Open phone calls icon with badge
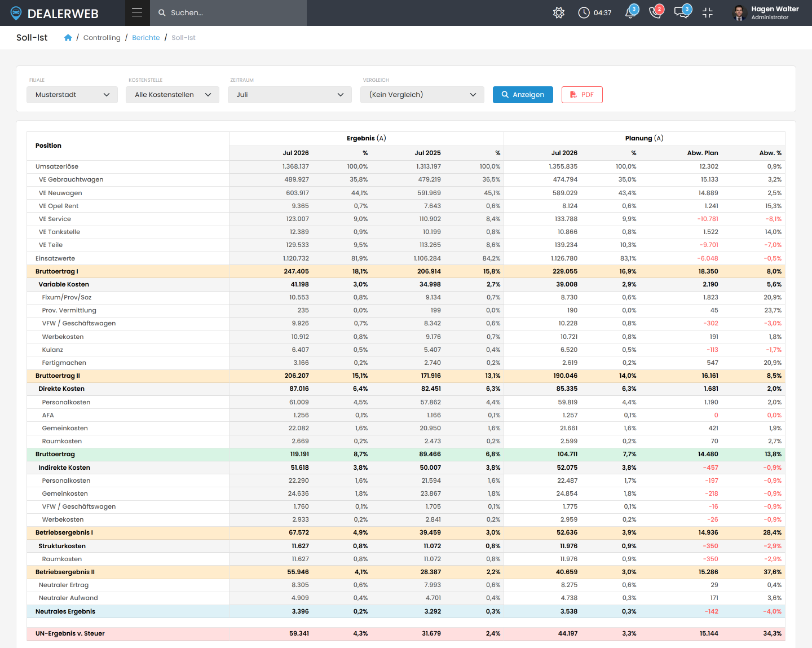Screen dimensions: 812x648 point(656,12)
